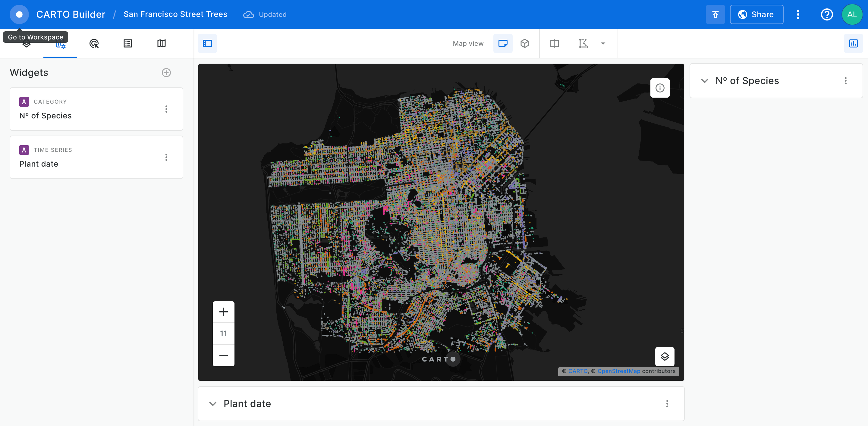Open the Basemap tab icon
The width and height of the screenshot is (868, 426).
tap(162, 43)
